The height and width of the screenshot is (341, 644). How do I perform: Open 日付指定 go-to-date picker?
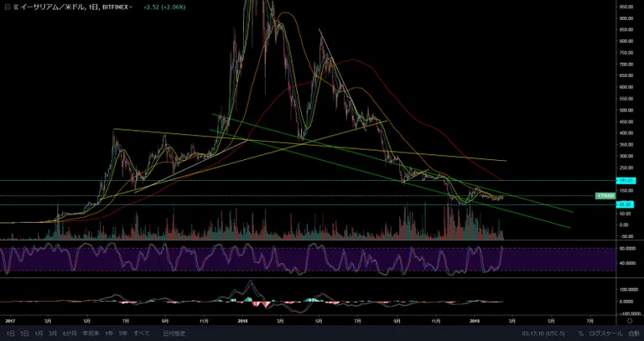[x=174, y=333]
